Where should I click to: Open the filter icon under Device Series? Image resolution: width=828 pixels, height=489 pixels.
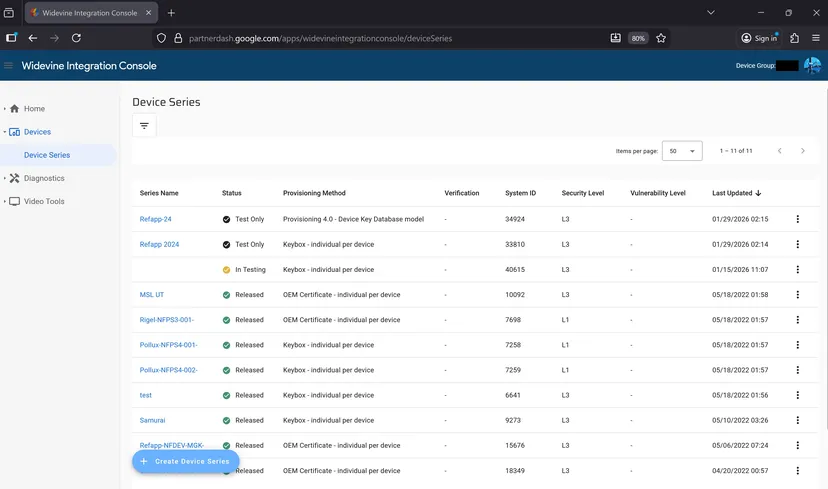click(x=144, y=126)
